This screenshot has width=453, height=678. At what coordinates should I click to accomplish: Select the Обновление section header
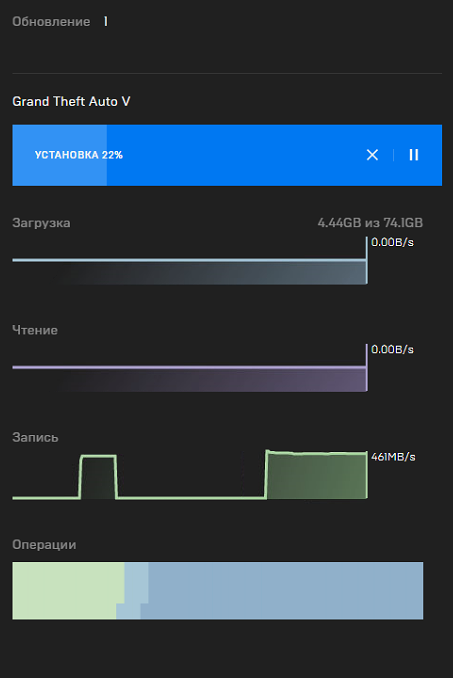coord(51,22)
